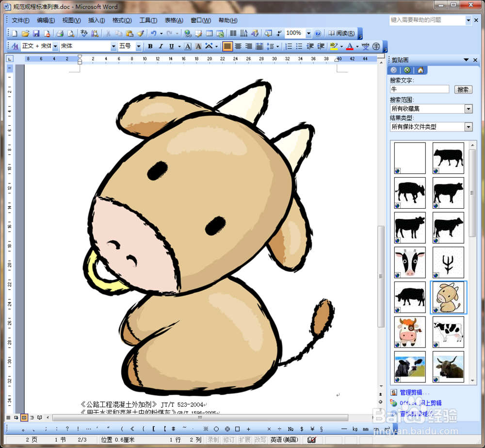Save the document with the floppy icon
Screen dimensions: 485x448
pos(36,33)
